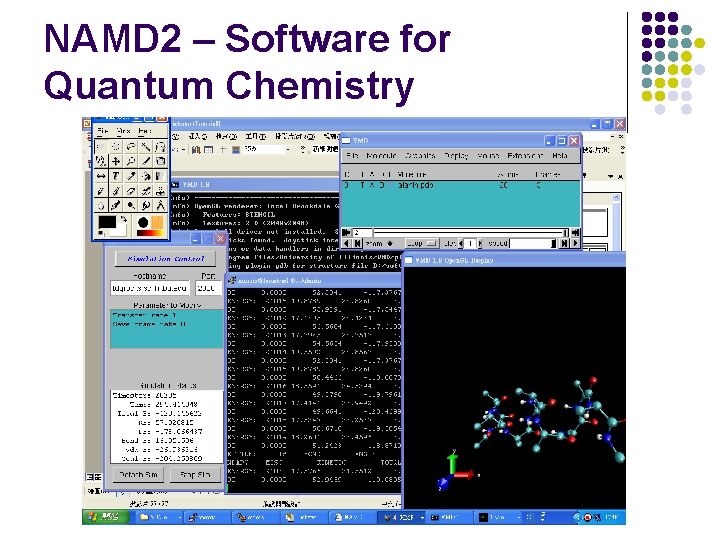This screenshot has height=540, width=720.
Task: Select the Pencil tool in the palette
Action: coord(101,191)
